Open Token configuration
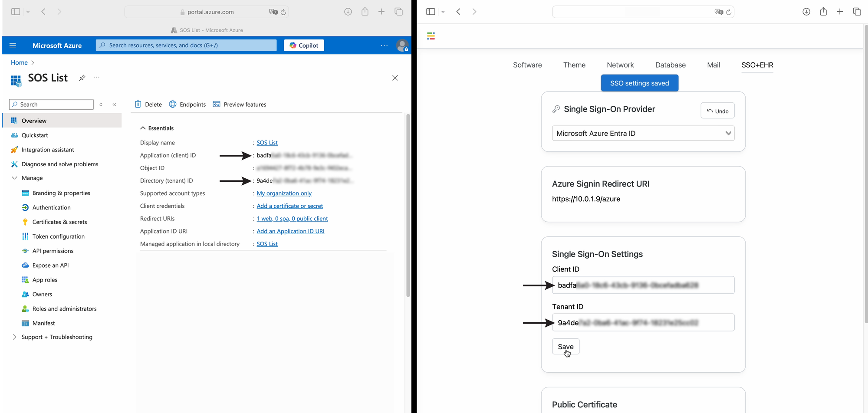Screen dimensions: 868x413 [58, 236]
